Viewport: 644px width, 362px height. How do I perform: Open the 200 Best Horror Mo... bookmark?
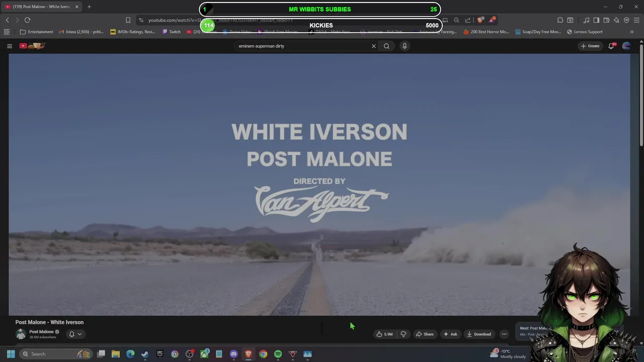[486, 32]
